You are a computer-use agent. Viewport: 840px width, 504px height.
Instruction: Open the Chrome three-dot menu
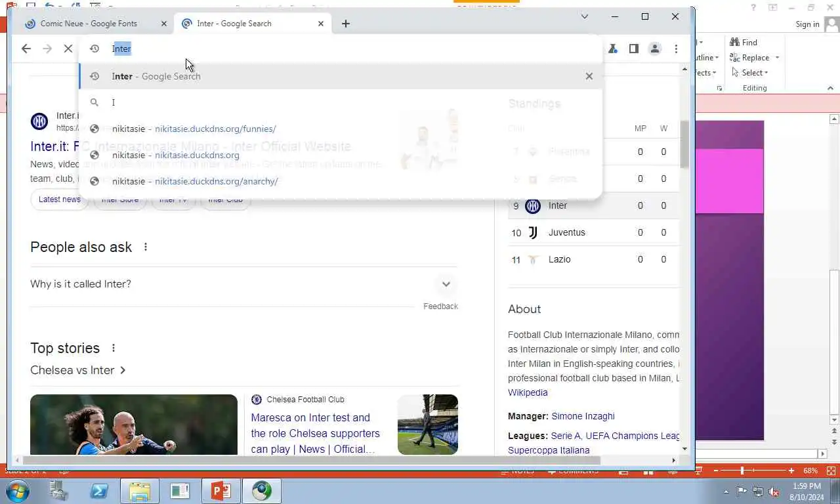pyautogui.click(x=676, y=49)
